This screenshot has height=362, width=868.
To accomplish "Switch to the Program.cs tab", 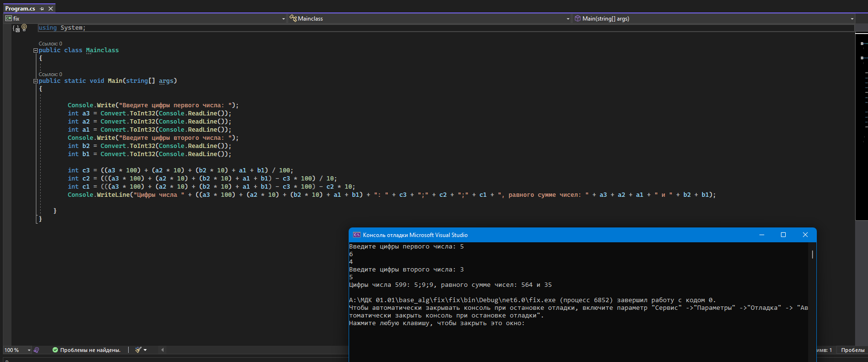I will coord(20,9).
